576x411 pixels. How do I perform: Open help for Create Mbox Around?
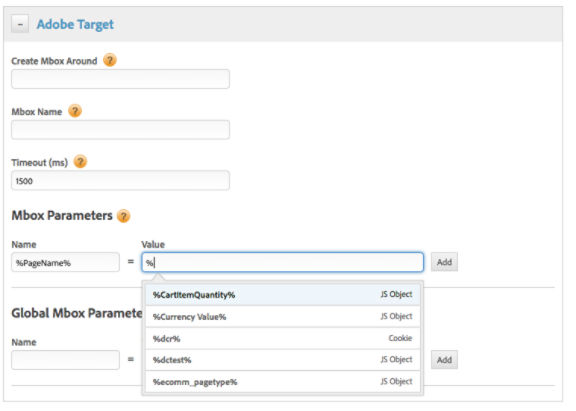pyautogui.click(x=109, y=60)
